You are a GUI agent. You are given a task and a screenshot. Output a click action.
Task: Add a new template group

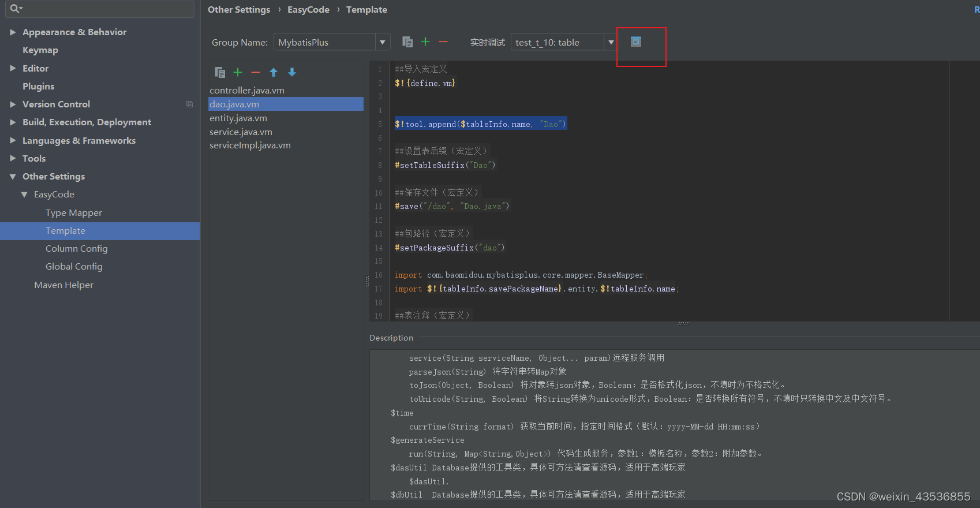coord(425,42)
